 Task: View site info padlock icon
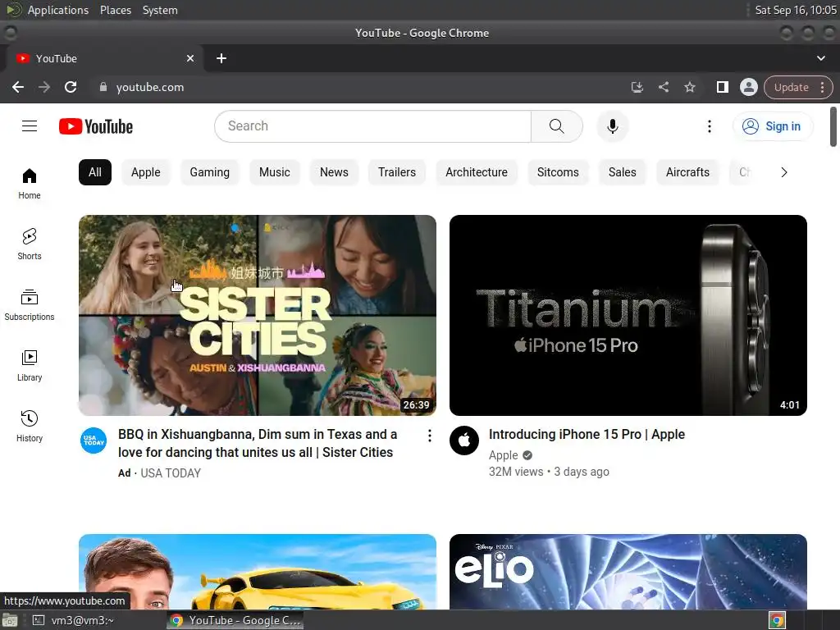[x=103, y=87]
